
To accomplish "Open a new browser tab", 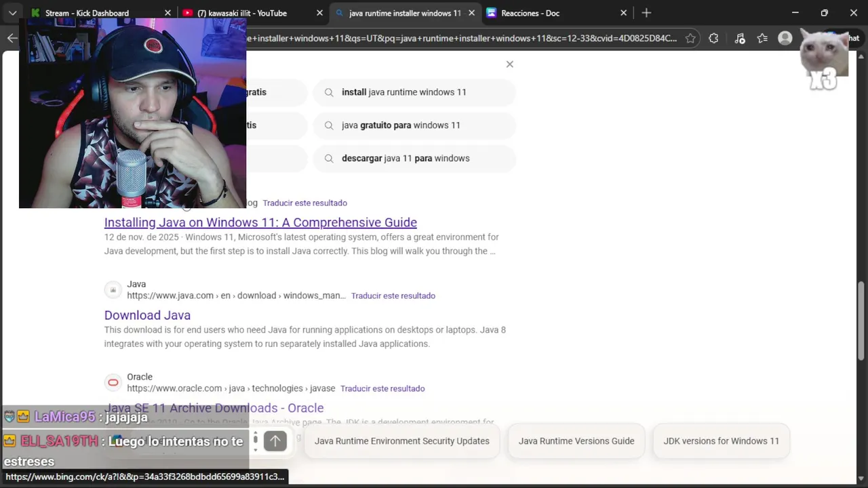I will tap(646, 13).
